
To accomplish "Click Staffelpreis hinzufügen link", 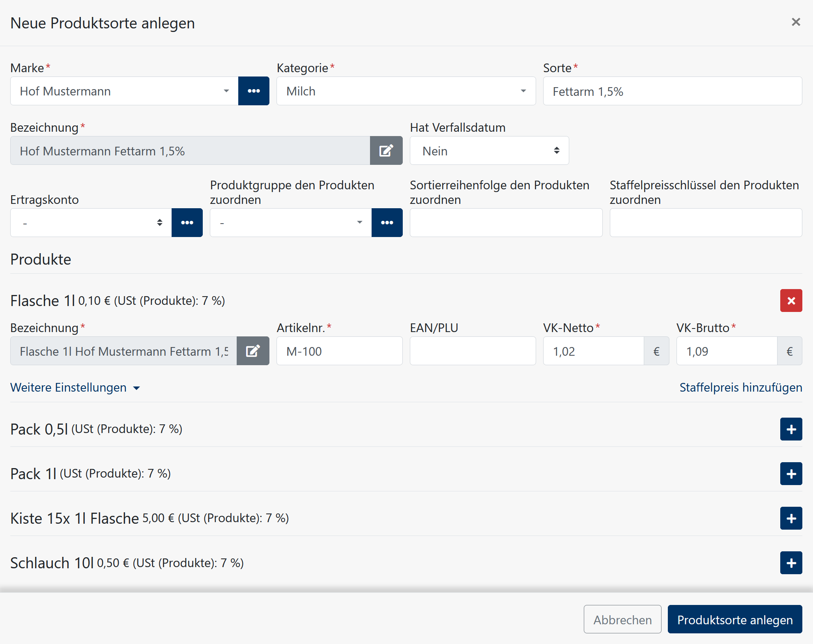I will tap(741, 388).
